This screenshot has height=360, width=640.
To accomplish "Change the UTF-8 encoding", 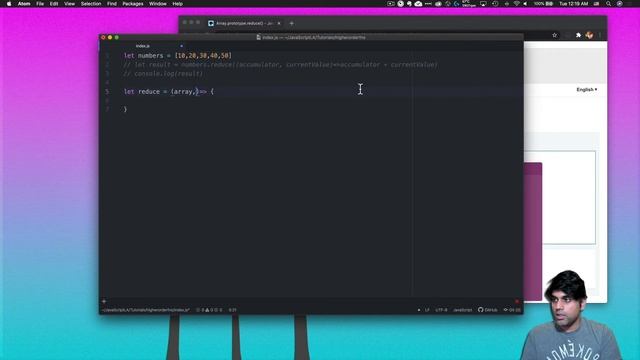I will [441, 310].
